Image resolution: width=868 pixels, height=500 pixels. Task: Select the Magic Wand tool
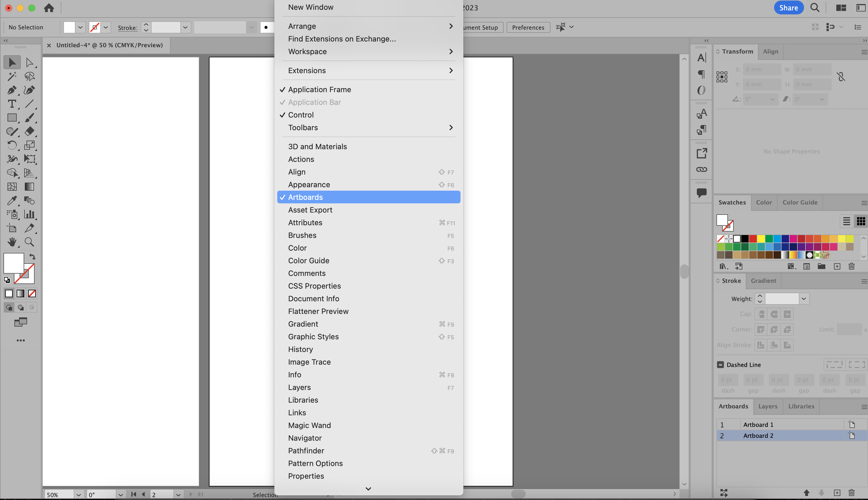pos(12,76)
